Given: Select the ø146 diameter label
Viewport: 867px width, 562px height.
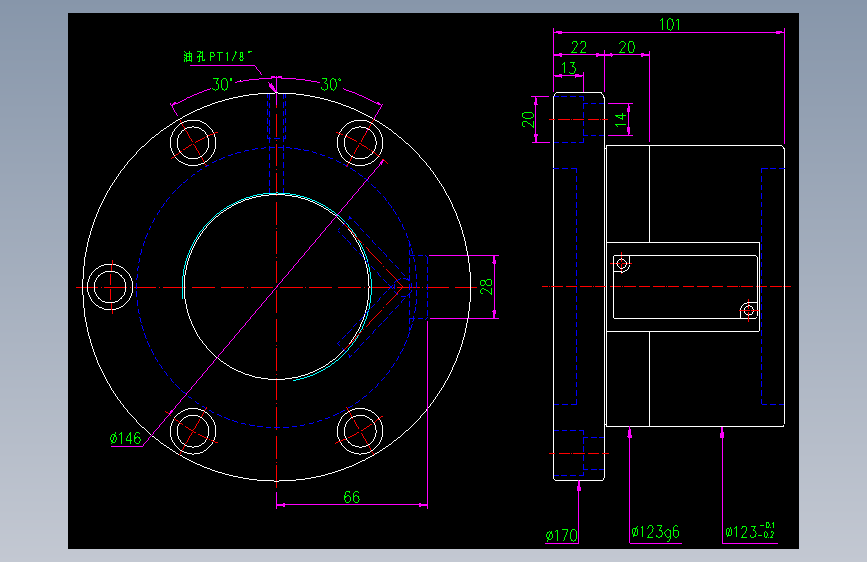Looking at the screenshot, I should [x=126, y=439].
